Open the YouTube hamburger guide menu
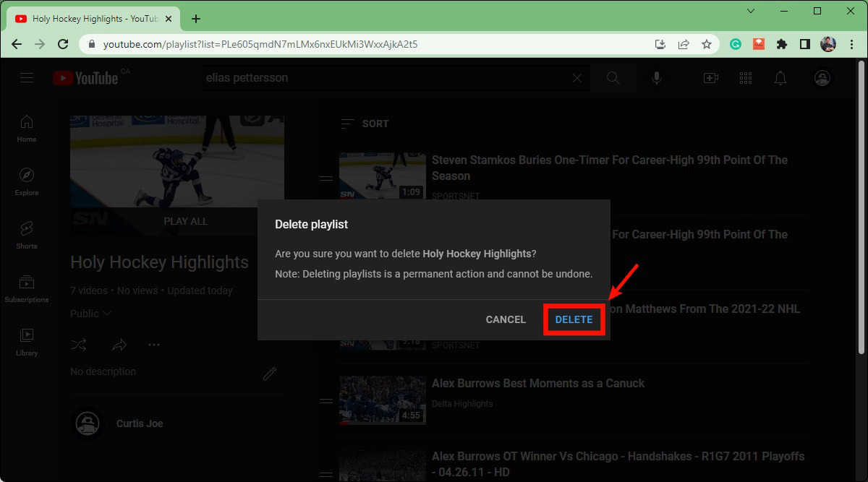The image size is (868, 482). coord(27,78)
